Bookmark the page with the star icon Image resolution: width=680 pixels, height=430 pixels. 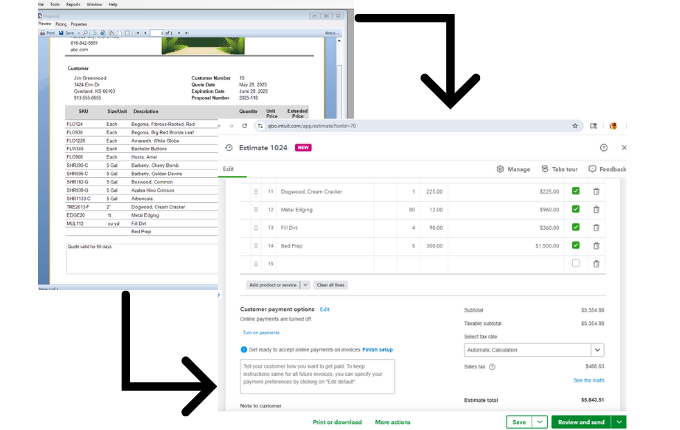point(575,126)
